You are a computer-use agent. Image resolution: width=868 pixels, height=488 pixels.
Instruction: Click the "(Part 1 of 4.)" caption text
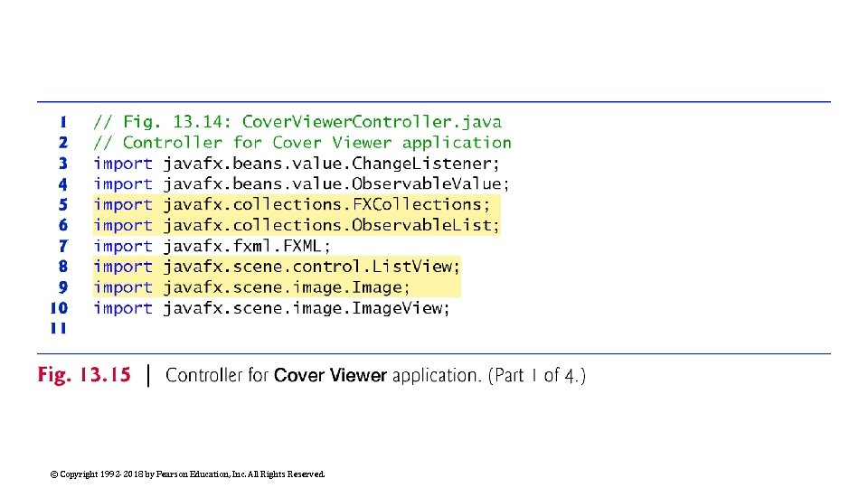537,376
